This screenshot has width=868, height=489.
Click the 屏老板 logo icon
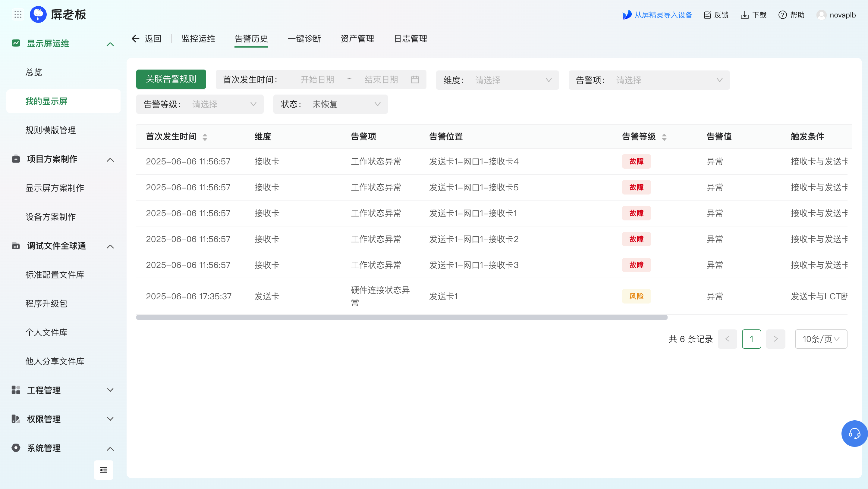(38, 14)
